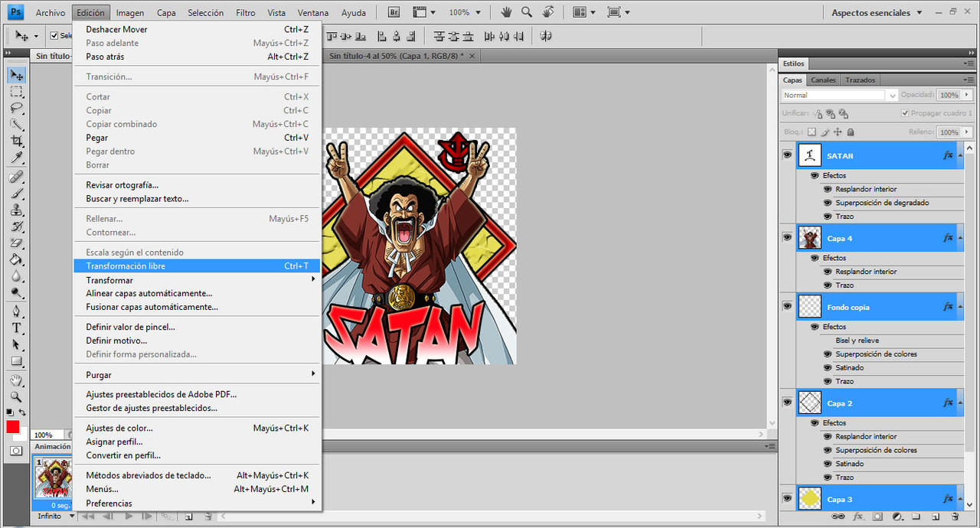Screen dimensions: 980x528
Task: Click the Sin título-4 al 50% document tab
Action: click(x=397, y=56)
